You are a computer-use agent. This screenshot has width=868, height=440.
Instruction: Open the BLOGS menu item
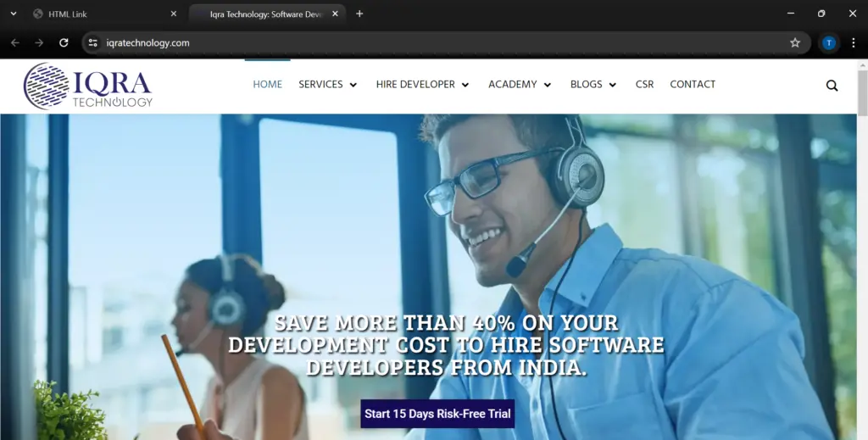click(x=587, y=84)
